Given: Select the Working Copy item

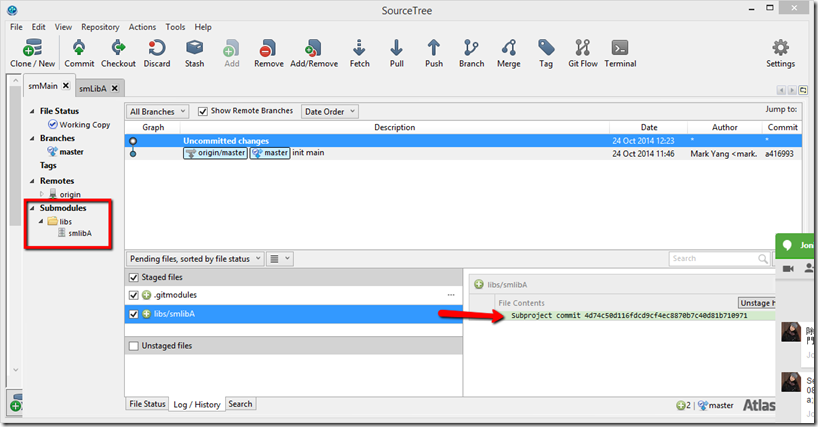Looking at the screenshot, I should click(79, 125).
